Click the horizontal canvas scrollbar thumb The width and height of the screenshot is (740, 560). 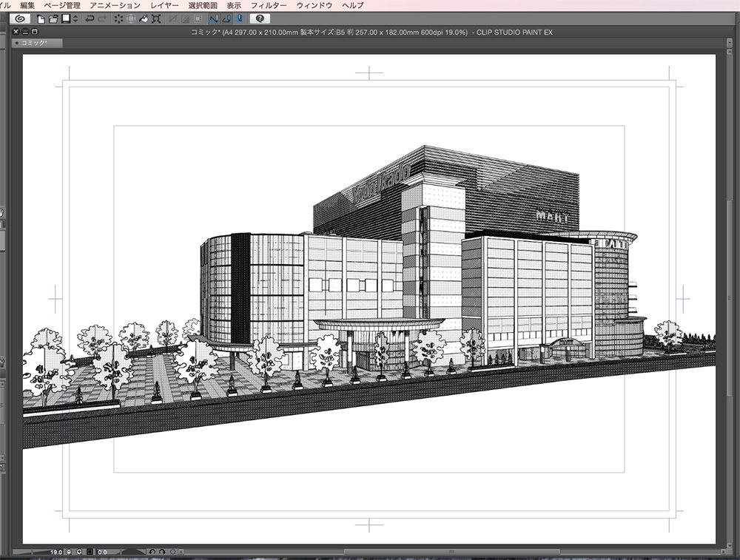click(451, 552)
